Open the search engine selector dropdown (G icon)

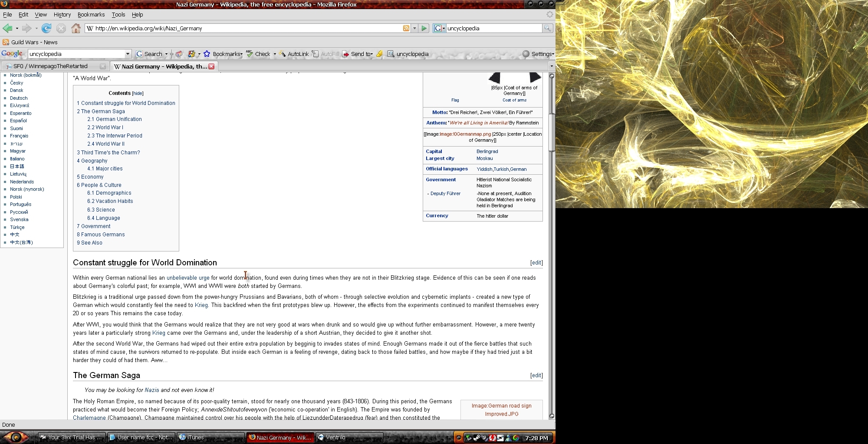coord(439,28)
